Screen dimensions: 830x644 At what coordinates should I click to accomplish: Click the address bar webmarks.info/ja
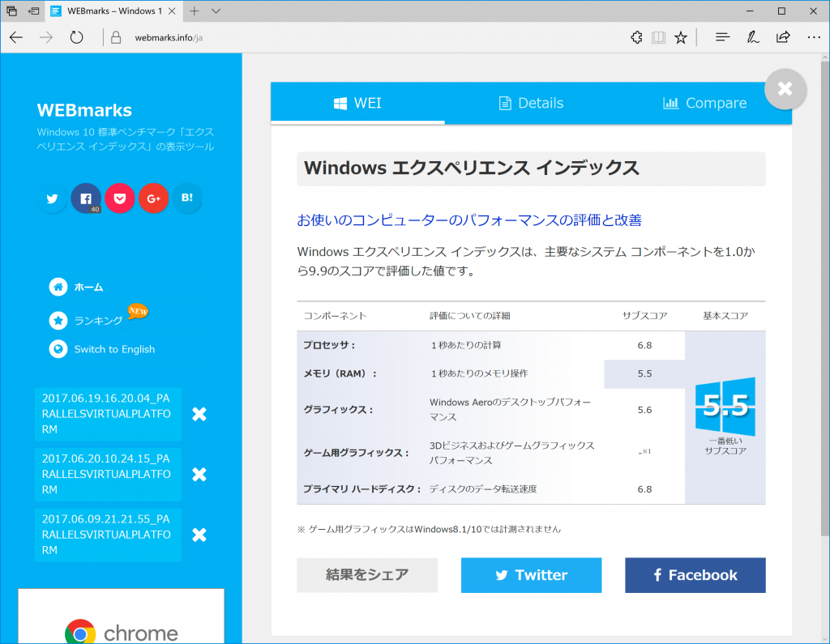click(x=169, y=37)
